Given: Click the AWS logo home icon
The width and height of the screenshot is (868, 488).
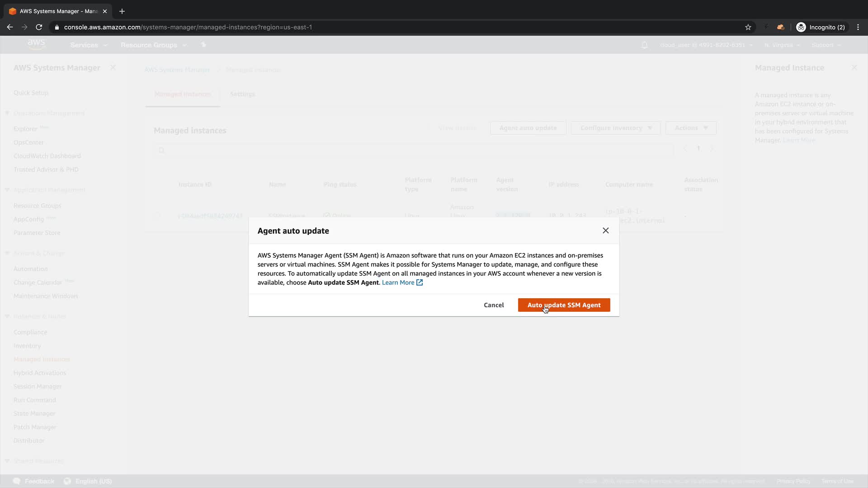Looking at the screenshot, I should pyautogui.click(x=36, y=44).
